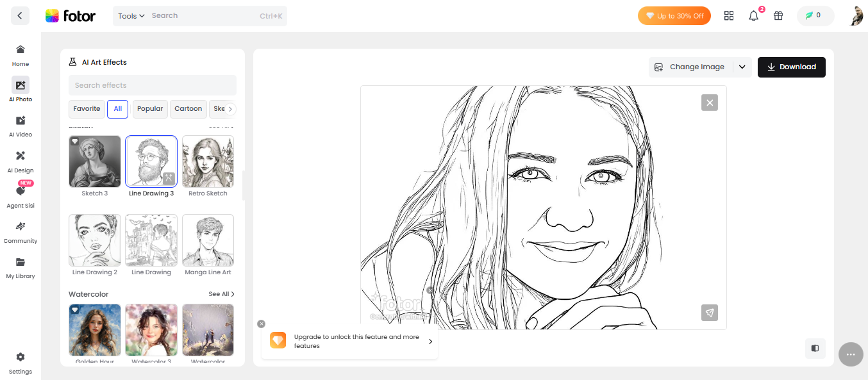Screen dimensions: 868x380
Task: Select the Favorite category tab
Action: (87, 109)
